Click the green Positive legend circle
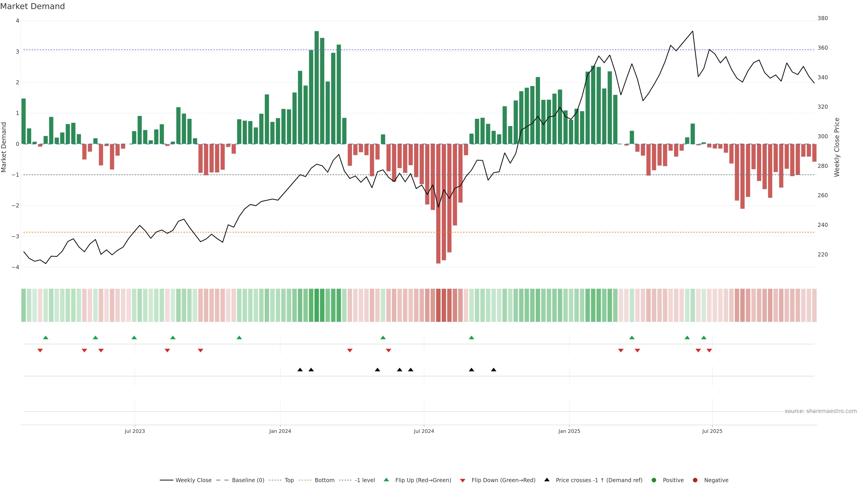This screenshot has height=488, width=868. tap(654, 480)
